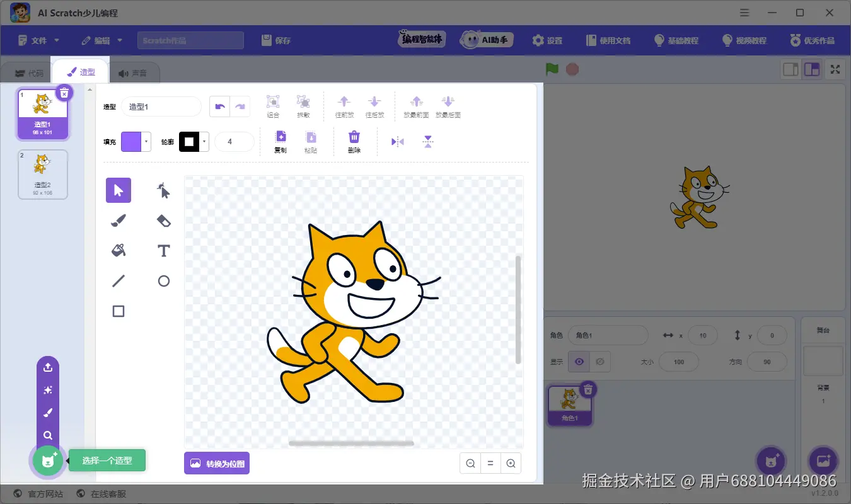Select the Rectangle drawing tool
The width and height of the screenshot is (851, 504).
(x=119, y=311)
